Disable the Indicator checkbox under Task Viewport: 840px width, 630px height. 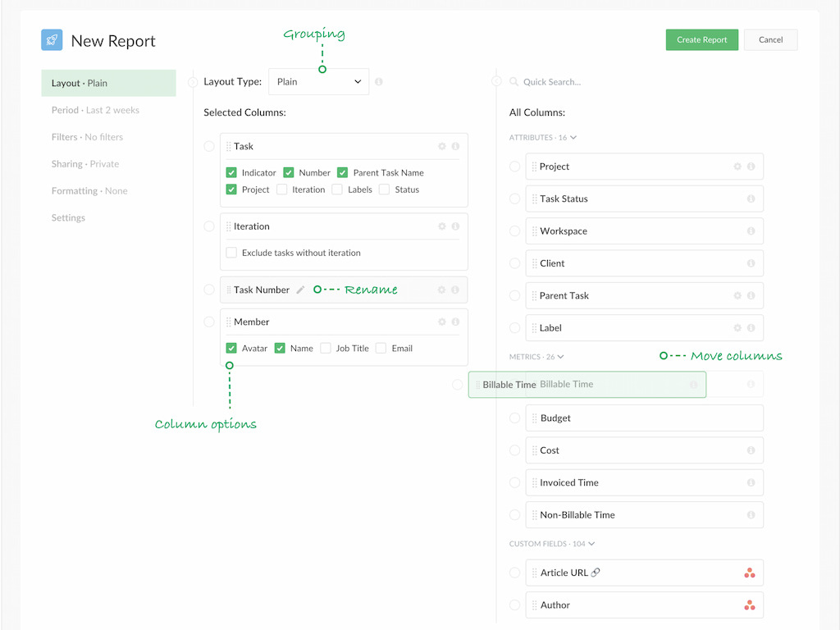[x=231, y=173]
